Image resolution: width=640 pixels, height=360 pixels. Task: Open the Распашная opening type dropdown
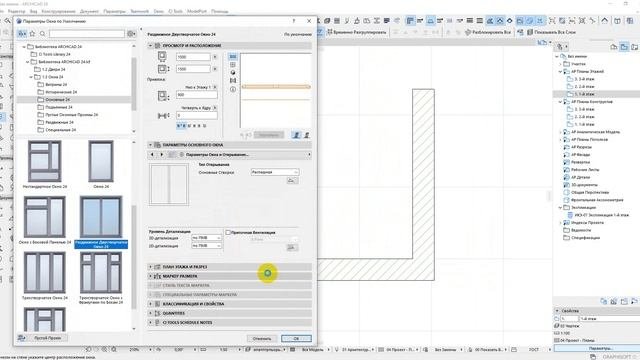(275, 172)
